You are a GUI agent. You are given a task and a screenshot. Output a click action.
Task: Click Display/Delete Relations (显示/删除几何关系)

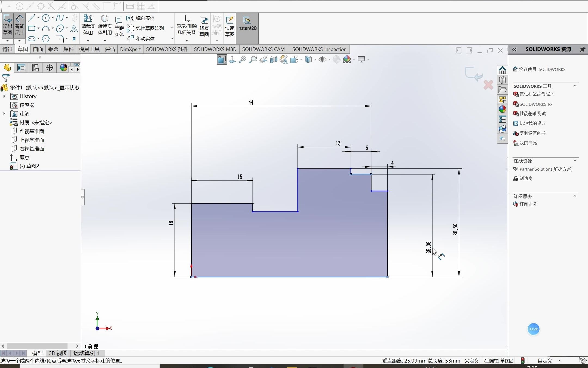tap(186, 25)
